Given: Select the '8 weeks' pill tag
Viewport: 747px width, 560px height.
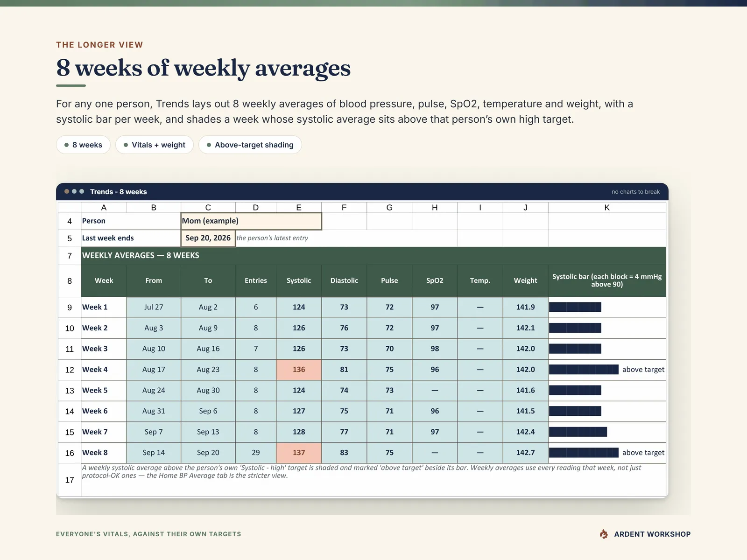Looking at the screenshot, I should tap(83, 145).
